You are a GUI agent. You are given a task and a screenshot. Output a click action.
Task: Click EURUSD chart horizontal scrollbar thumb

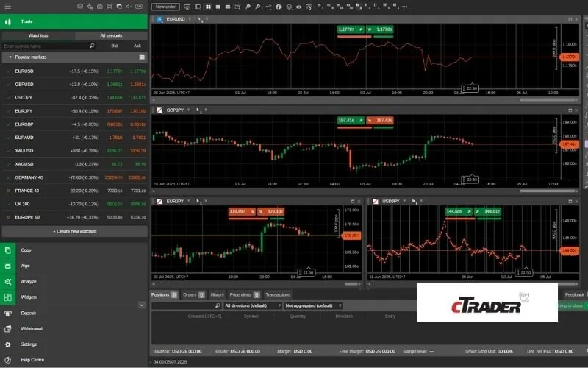click(x=548, y=100)
